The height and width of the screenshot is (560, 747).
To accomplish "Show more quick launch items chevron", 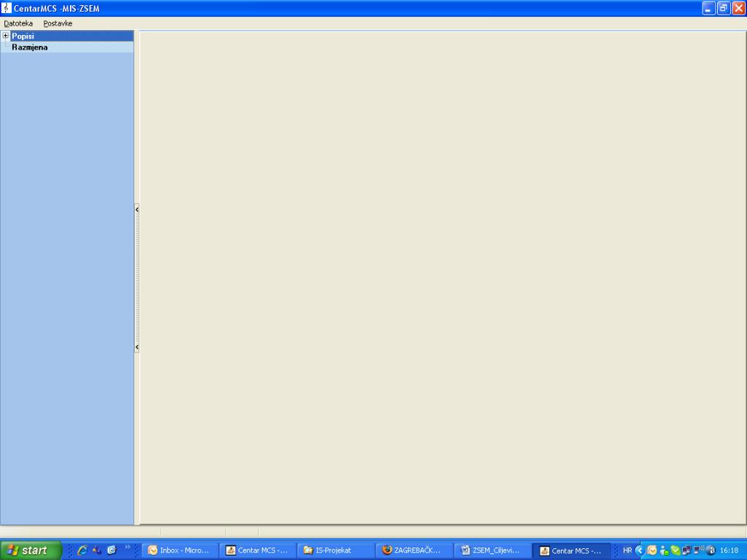I will (x=127, y=547).
